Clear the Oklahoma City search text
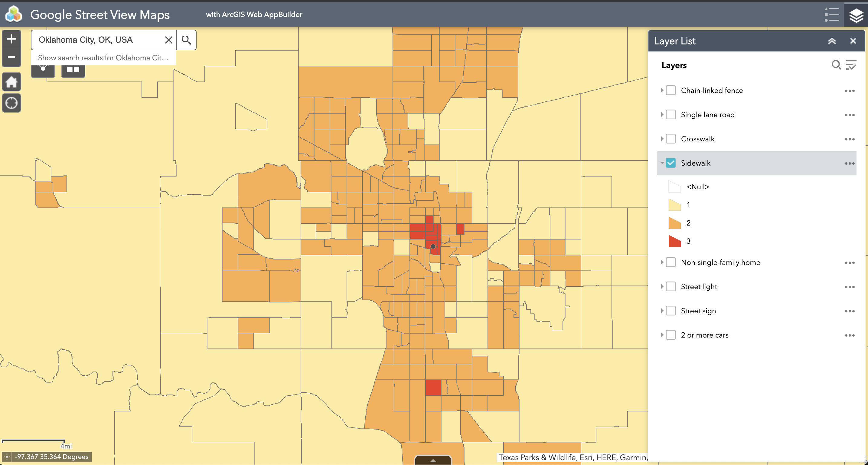868x465 pixels. pos(168,40)
